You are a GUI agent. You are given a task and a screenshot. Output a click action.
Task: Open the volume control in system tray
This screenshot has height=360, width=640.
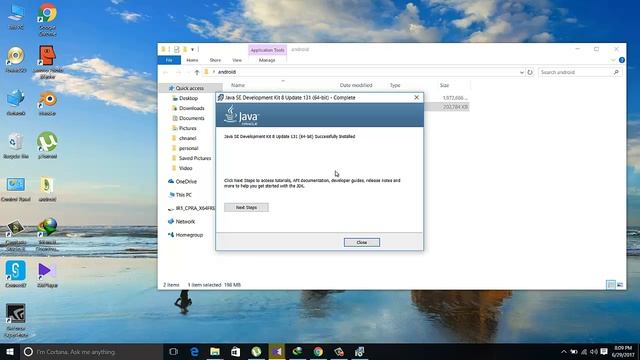(x=594, y=351)
